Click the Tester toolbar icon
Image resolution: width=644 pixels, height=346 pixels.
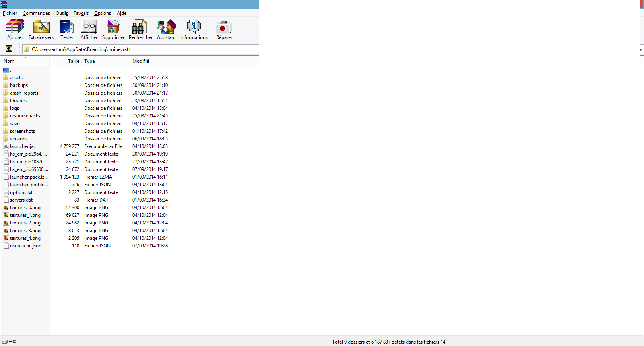(x=67, y=27)
